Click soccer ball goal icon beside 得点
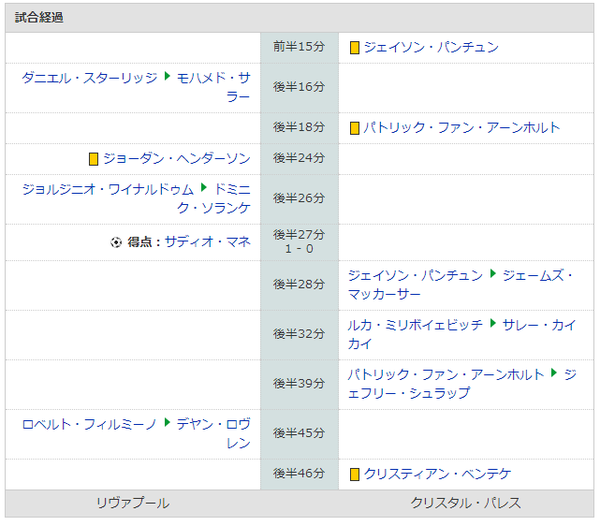The height and width of the screenshot is (526, 600). click(116, 242)
